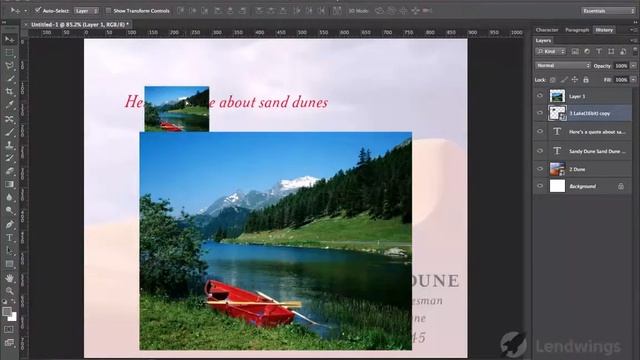Open the Opacity slider arrow

[633, 66]
